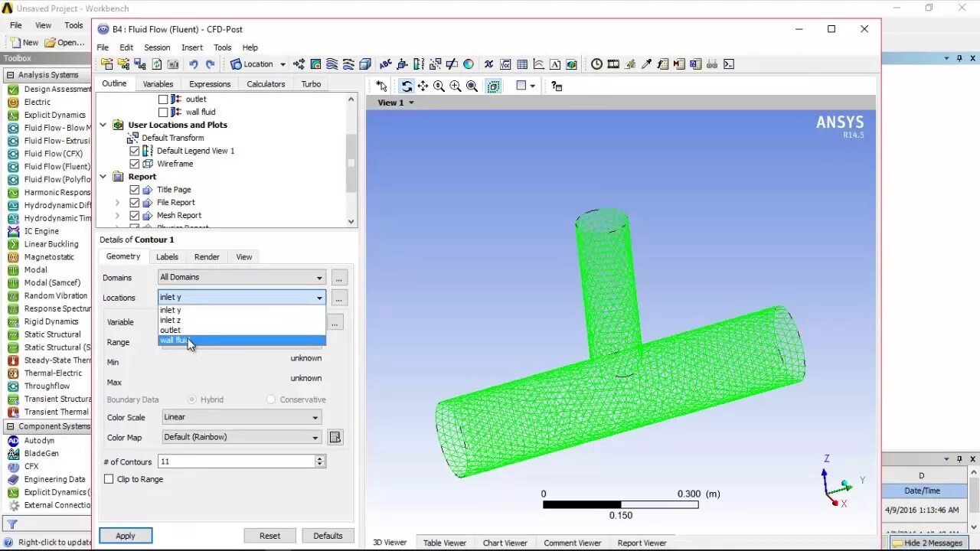Open the Domains dropdown
This screenshot has width=980, height=551.
242,277
